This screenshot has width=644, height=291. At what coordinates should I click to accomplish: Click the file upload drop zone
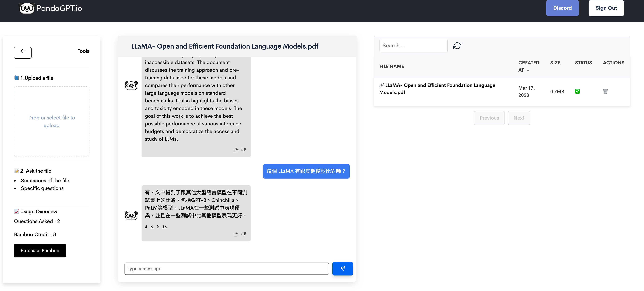click(52, 122)
